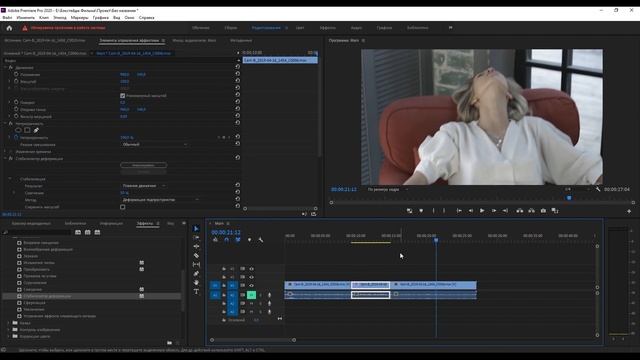The image size is (640, 360).
Task: Select the Hand tool
Action: [196, 282]
